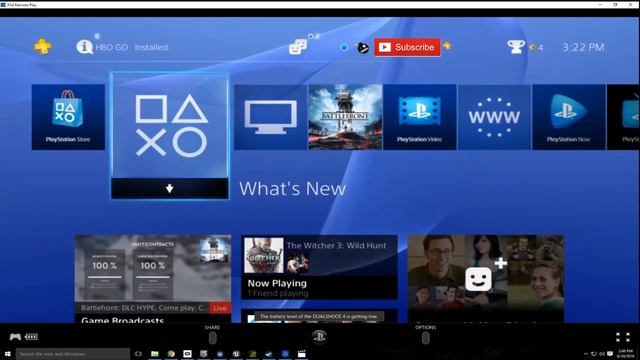Open the Game Broadcasts card
The height and width of the screenshot is (360, 640).
pos(153,279)
